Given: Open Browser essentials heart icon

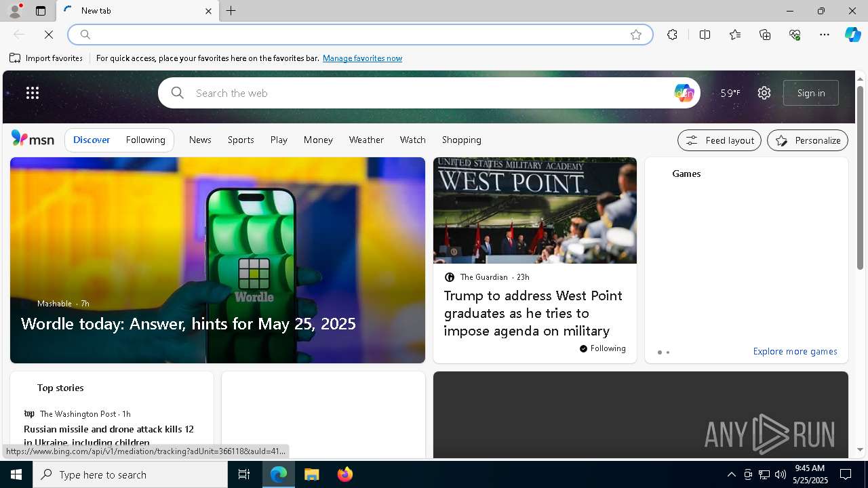Looking at the screenshot, I should 795,35.
